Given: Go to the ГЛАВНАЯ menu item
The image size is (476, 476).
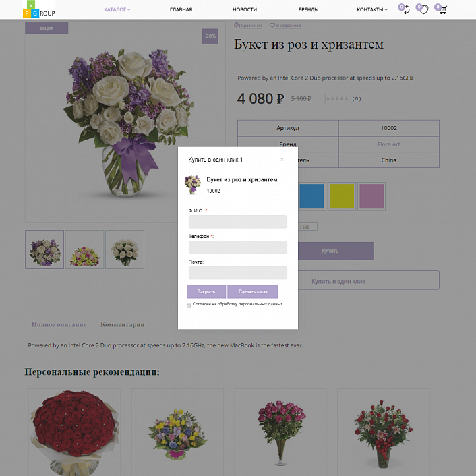Looking at the screenshot, I should (x=181, y=9).
